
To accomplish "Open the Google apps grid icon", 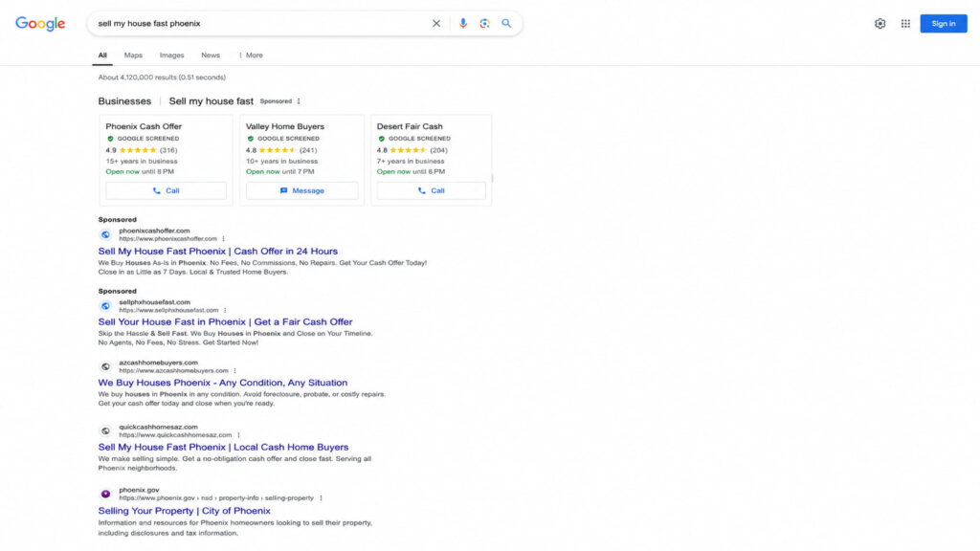I will (x=905, y=24).
